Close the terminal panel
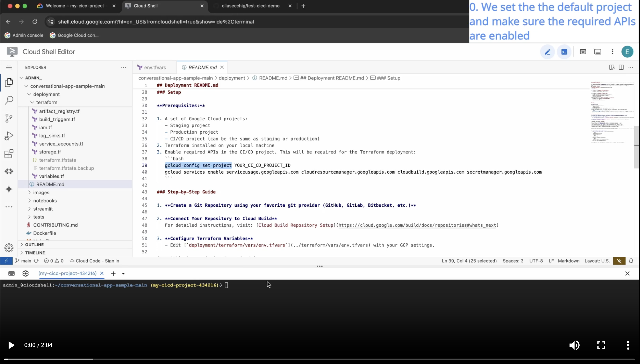Image resolution: width=640 pixels, height=364 pixels. [x=627, y=274]
